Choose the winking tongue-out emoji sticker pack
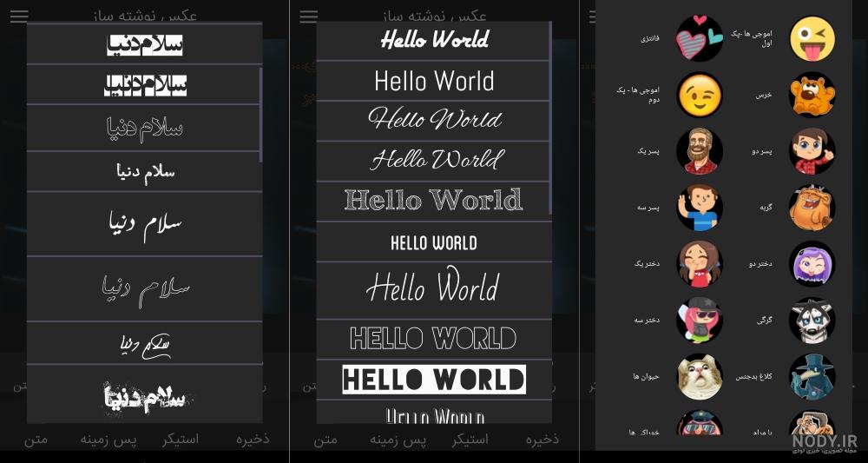 (812, 38)
